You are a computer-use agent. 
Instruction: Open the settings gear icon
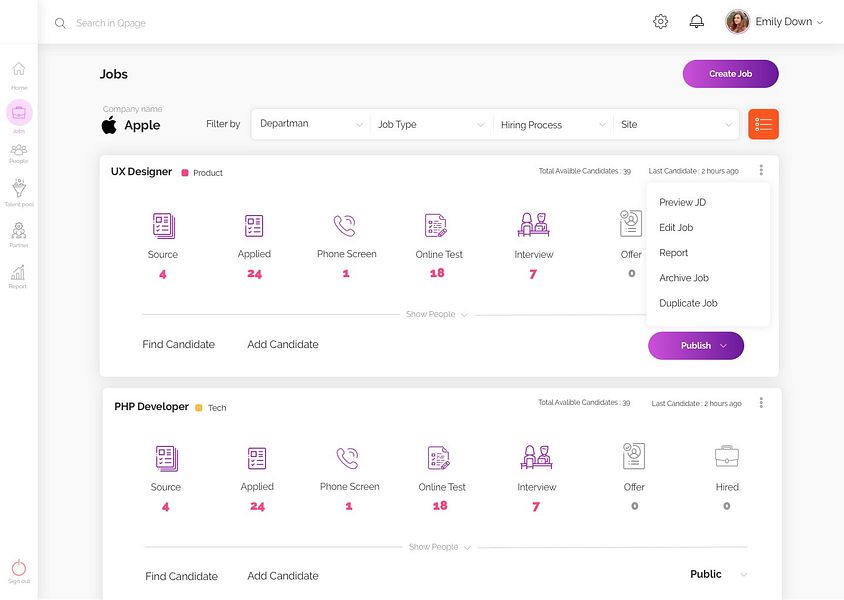tap(660, 22)
